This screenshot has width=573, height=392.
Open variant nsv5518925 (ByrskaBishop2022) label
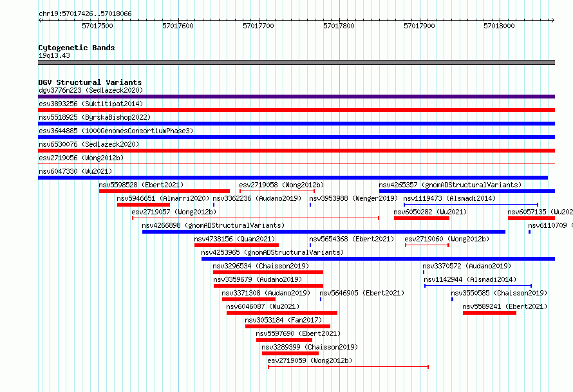(95, 117)
